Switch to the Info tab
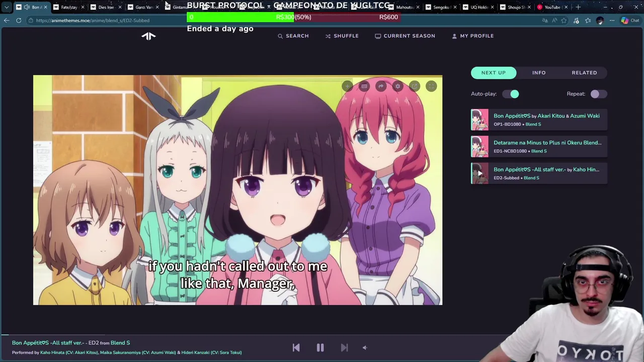 [539, 73]
